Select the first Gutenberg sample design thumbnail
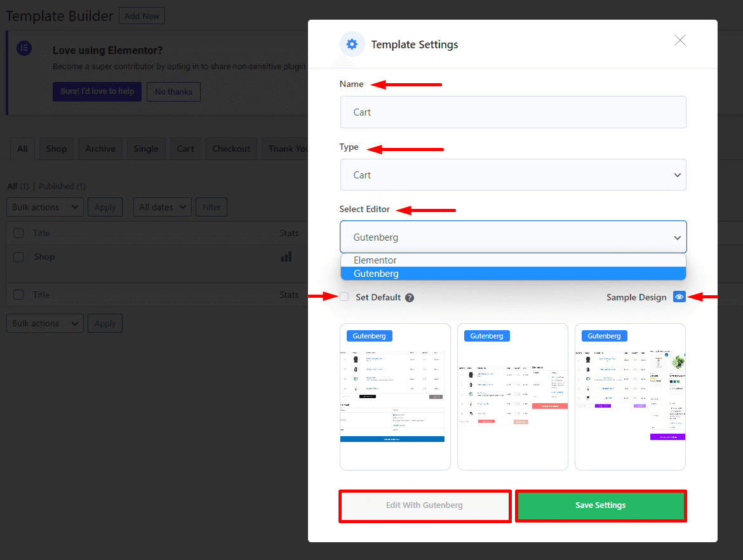The width and height of the screenshot is (743, 560). pyautogui.click(x=395, y=397)
